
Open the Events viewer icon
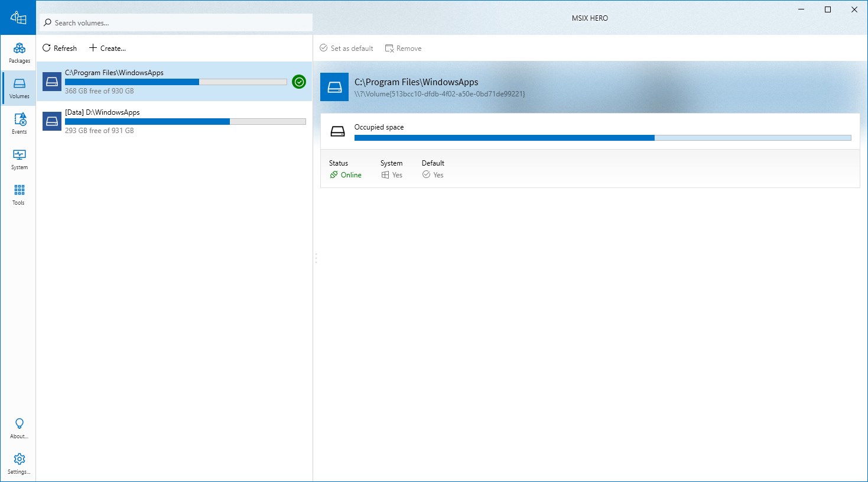coord(19,124)
